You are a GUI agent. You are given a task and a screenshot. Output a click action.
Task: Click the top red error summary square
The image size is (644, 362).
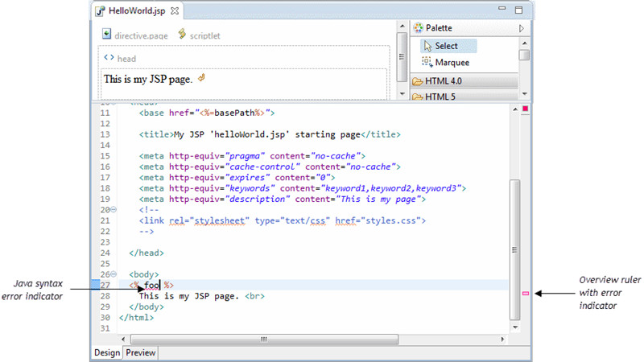pos(526,109)
